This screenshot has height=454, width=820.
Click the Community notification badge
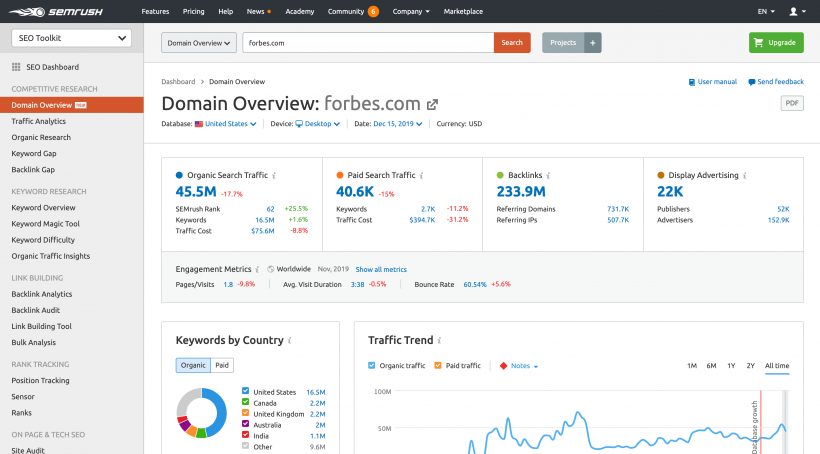click(x=373, y=12)
